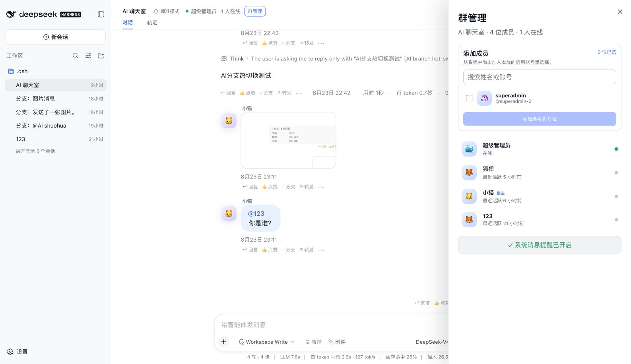Open the 标准模式 mode selector
Image resolution: width=631 pixels, height=364 pixels.
click(166, 11)
